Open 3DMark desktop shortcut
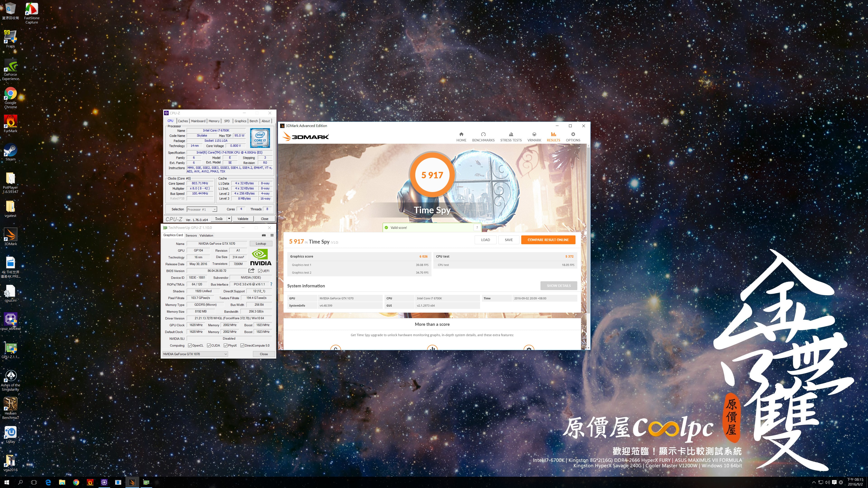This screenshot has height=488, width=868. 10,236
